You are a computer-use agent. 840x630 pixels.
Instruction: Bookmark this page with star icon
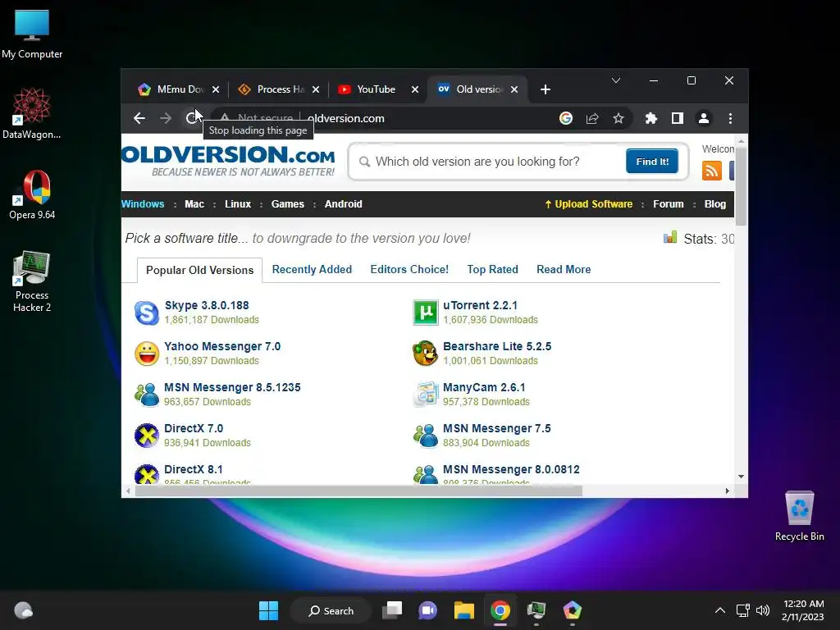click(619, 118)
